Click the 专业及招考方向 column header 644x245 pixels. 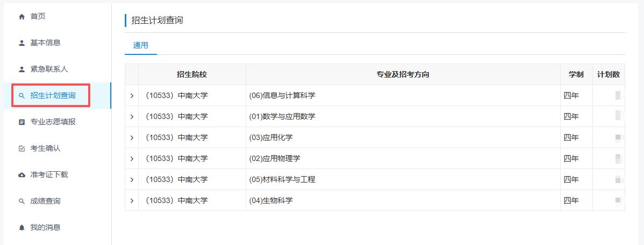pyautogui.click(x=403, y=75)
